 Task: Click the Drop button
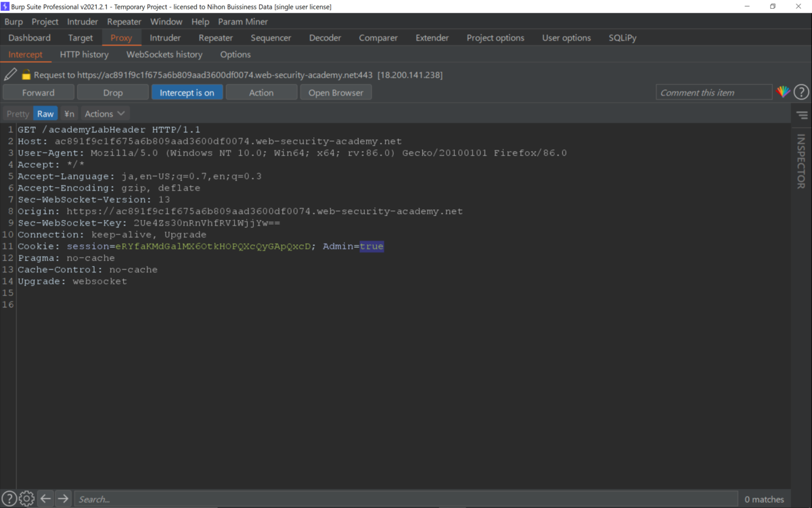[x=113, y=92]
